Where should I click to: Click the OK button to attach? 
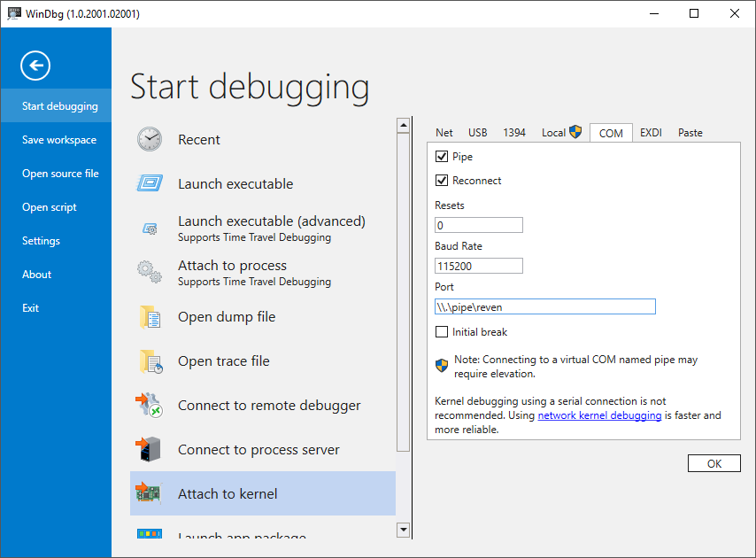click(714, 462)
